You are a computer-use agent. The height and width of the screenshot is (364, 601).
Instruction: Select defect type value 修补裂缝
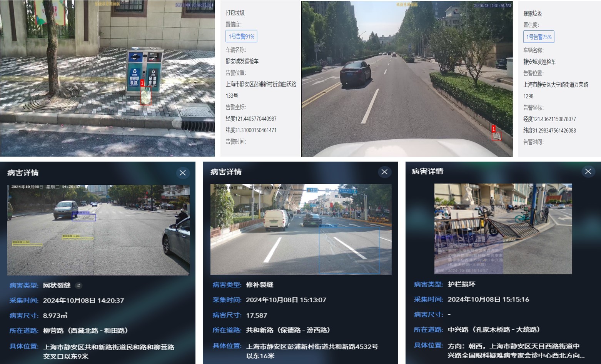pos(260,285)
